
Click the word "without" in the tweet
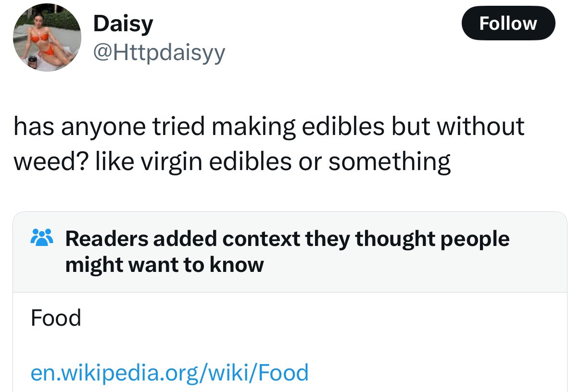pos(481,126)
